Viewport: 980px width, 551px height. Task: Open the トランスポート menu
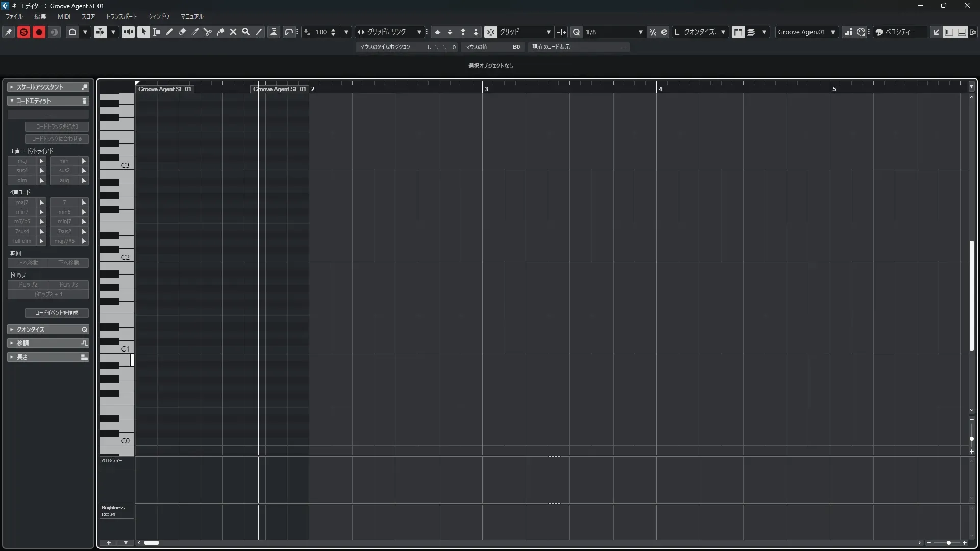click(121, 17)
